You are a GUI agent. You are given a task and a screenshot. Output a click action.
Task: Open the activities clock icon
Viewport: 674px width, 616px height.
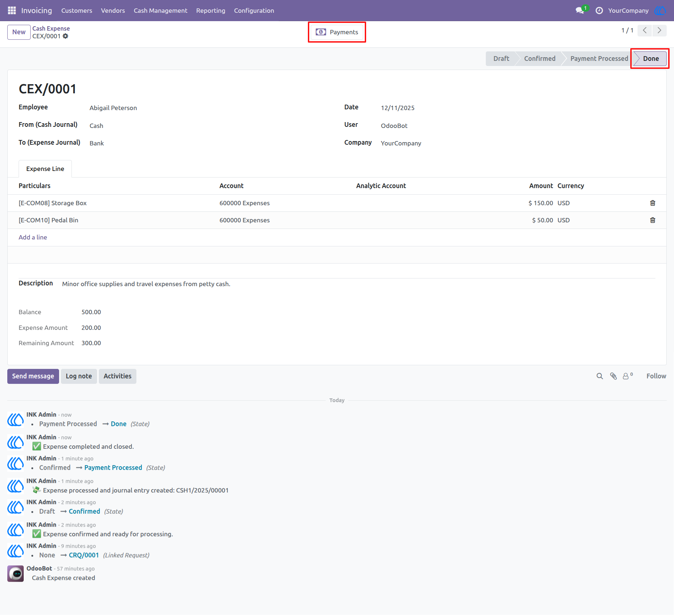point(599,11)
